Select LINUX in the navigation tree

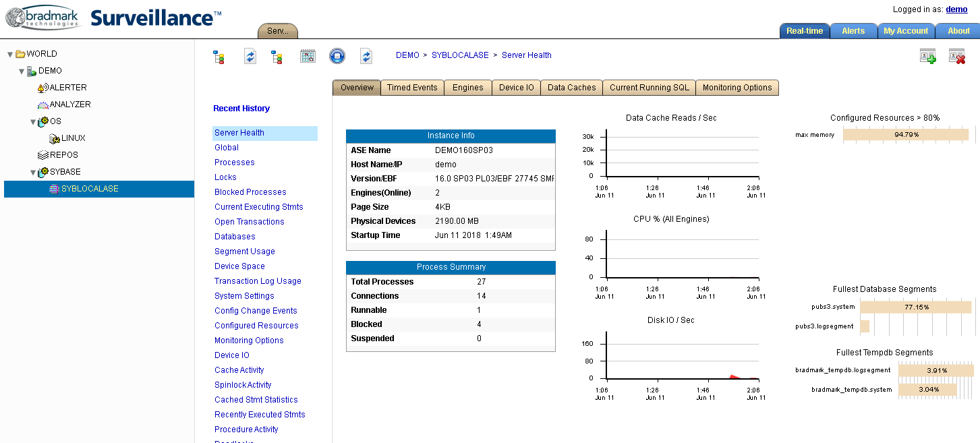[x=73, y=138]
